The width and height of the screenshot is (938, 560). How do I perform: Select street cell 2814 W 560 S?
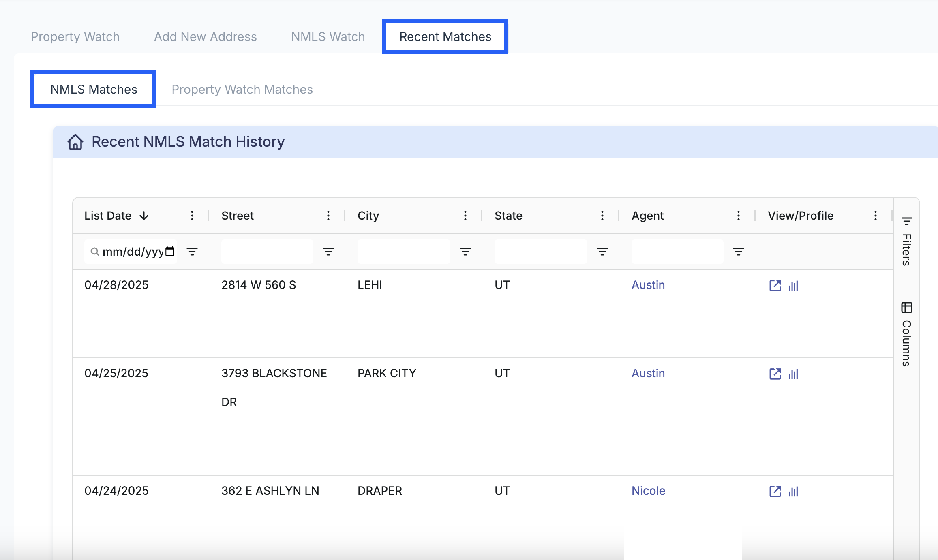[259, 285]
